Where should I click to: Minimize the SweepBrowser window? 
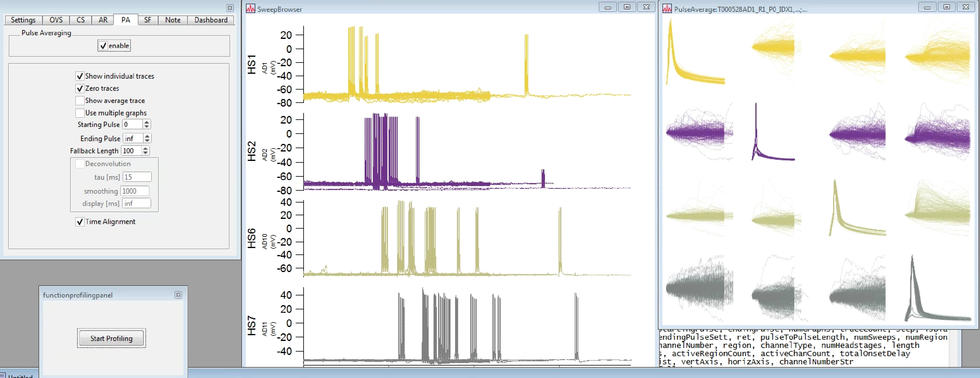pyautogui.click(x=608, y=7)
